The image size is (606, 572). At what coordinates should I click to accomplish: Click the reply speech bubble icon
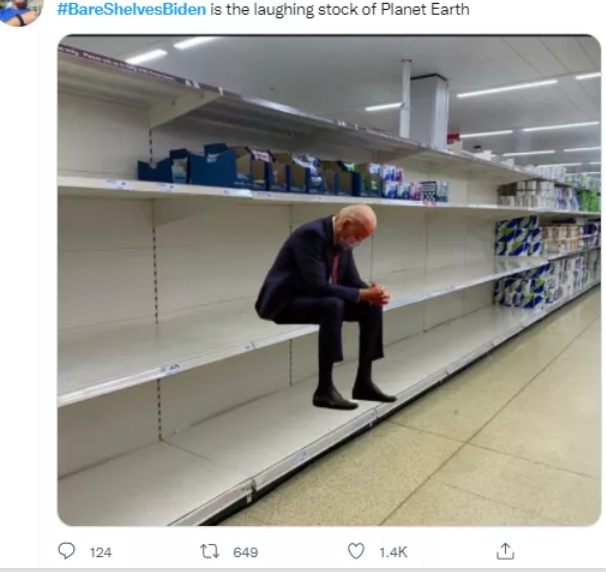tap(66, 551)
